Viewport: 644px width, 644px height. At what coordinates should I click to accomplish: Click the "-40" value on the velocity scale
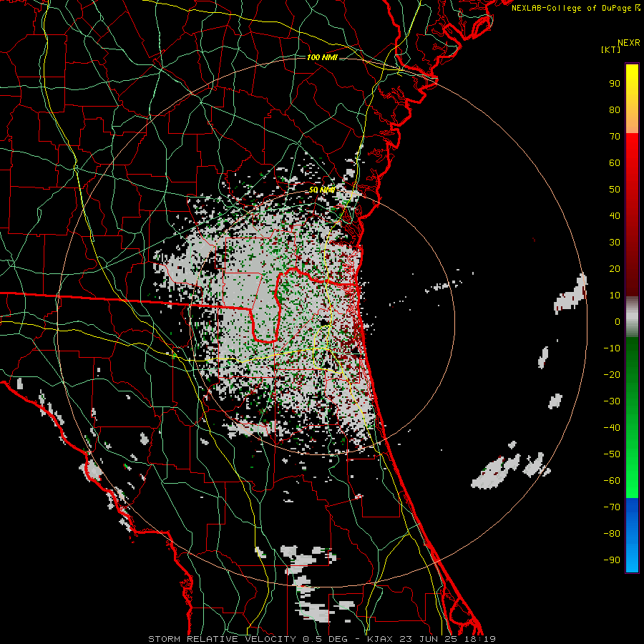(x=612, y=428)
